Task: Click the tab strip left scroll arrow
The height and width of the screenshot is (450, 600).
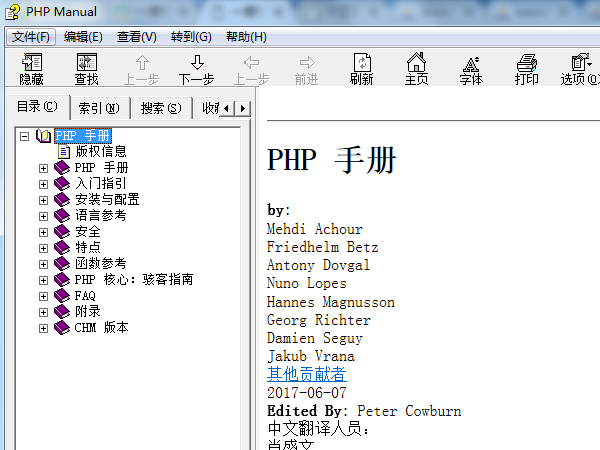Action: coord(227,109)
